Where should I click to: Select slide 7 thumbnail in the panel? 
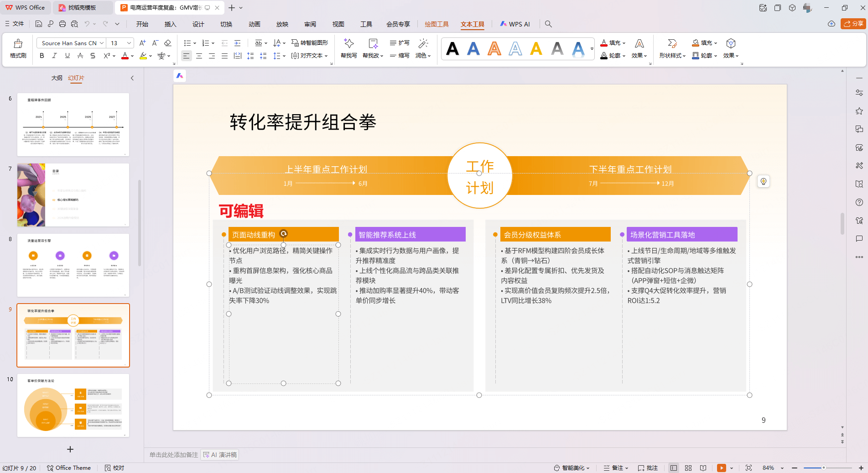point(73,195)
